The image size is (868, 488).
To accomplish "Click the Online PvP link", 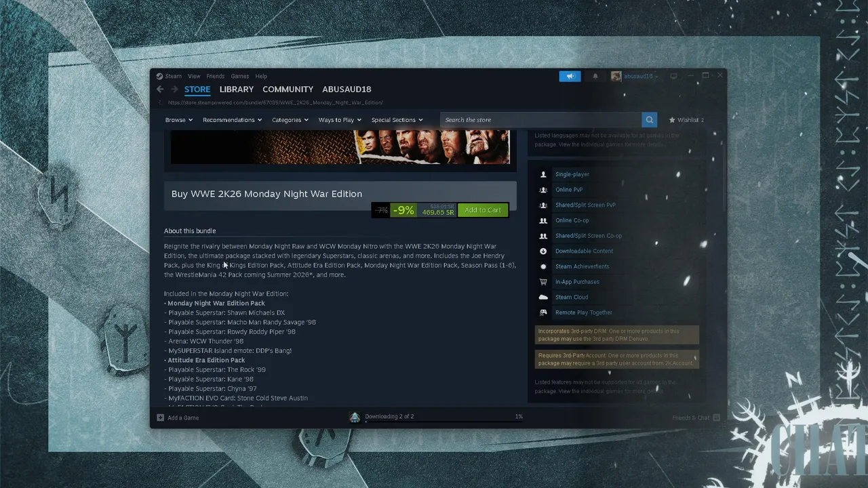I will point(569,190).
